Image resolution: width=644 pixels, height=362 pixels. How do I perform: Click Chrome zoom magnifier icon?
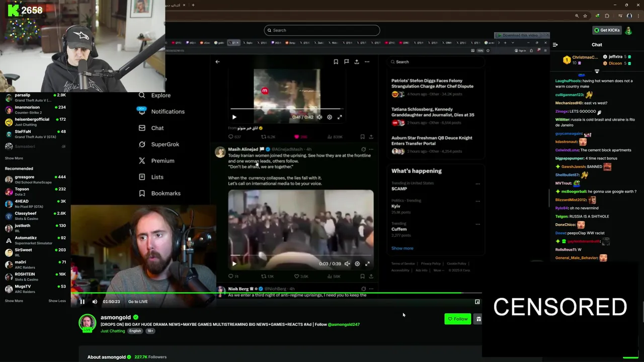[577, 16]
